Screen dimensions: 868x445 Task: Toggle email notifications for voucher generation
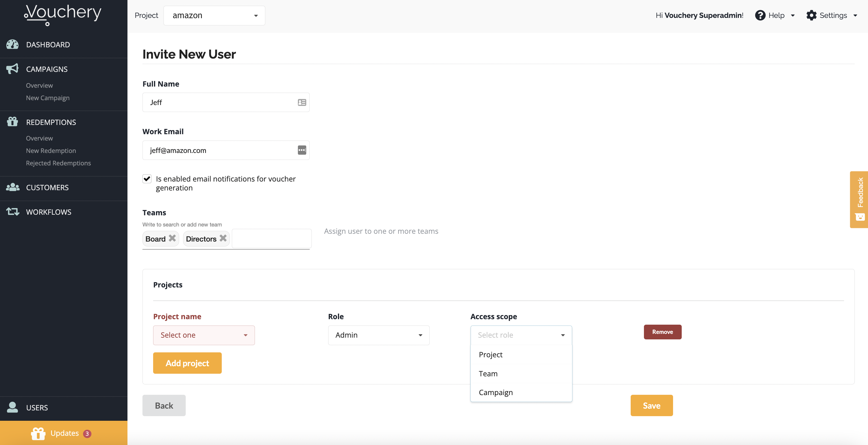point(147,178)
